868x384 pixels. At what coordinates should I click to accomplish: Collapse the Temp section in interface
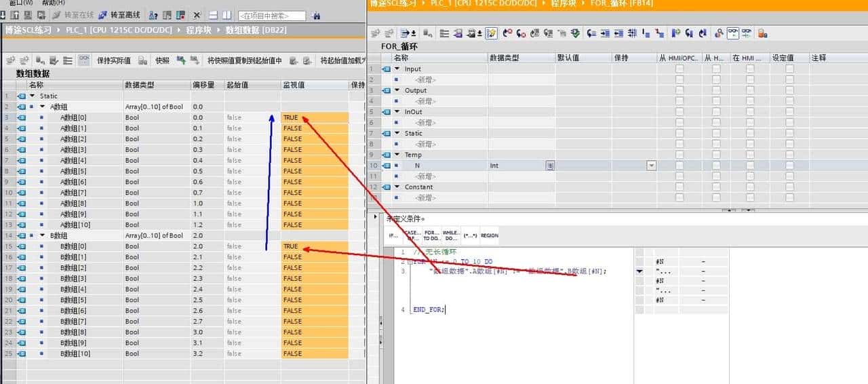click(x=397, y=155)
